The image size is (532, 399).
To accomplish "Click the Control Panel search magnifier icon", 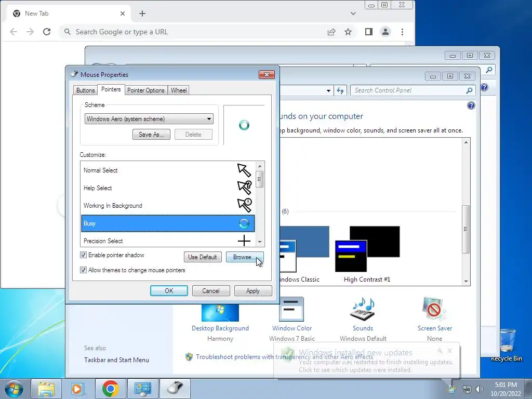I will click(x=469, y=90).
